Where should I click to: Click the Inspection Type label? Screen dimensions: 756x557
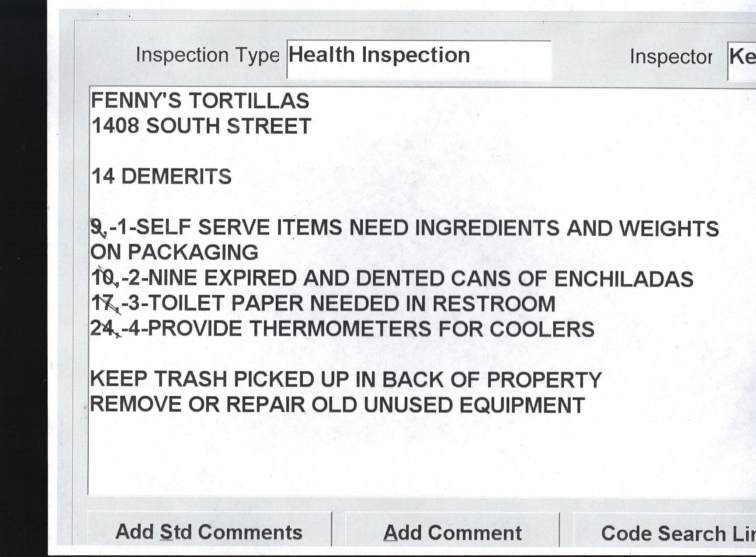point(207,55)
